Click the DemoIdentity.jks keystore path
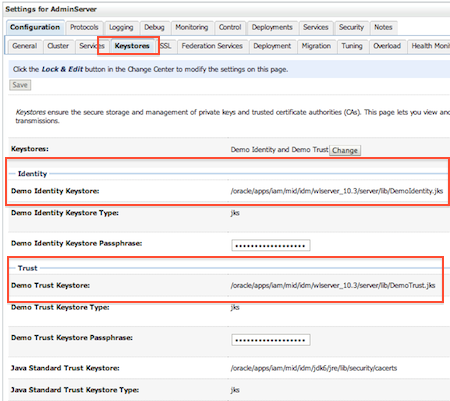This screenshot has height=401, width=450. [x=337, y=191]
